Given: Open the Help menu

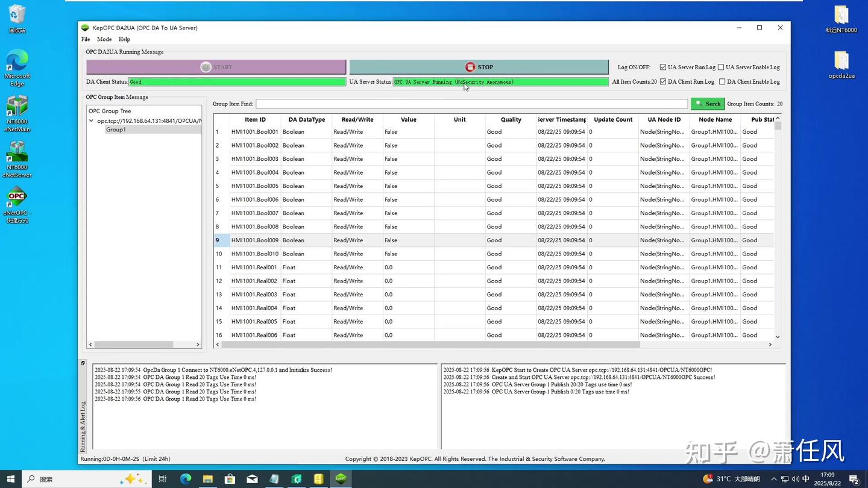Looking at the screenshot, I should (x=124, y=39).
